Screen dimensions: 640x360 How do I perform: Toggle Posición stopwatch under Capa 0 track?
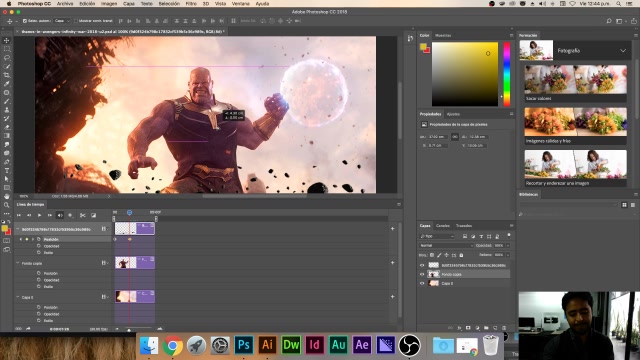[x=39, y=307]
